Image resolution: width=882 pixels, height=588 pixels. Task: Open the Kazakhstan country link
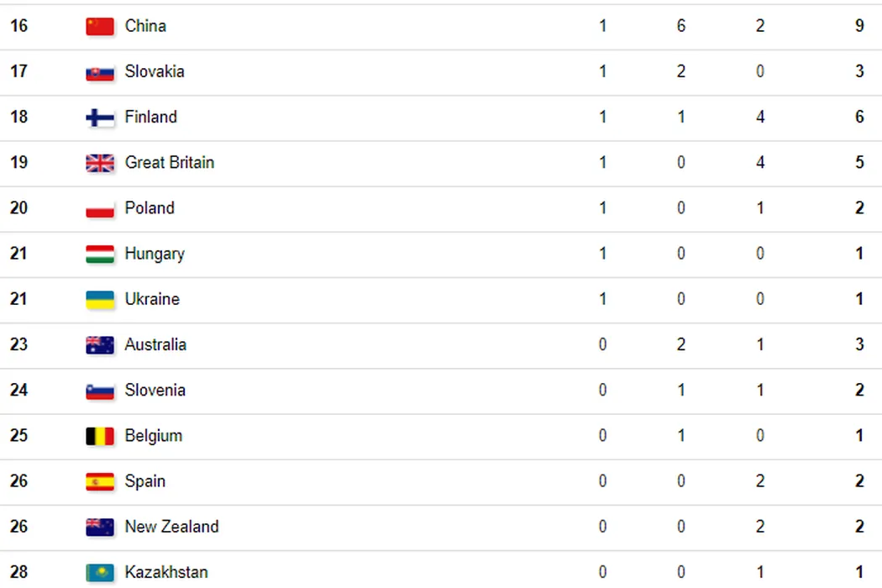(x=166, y=572)
